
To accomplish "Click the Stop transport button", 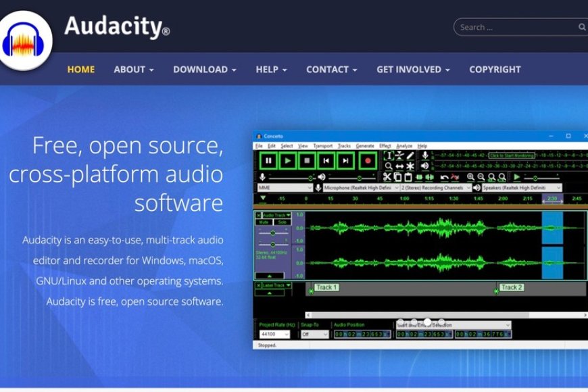I will click(307, 161).
